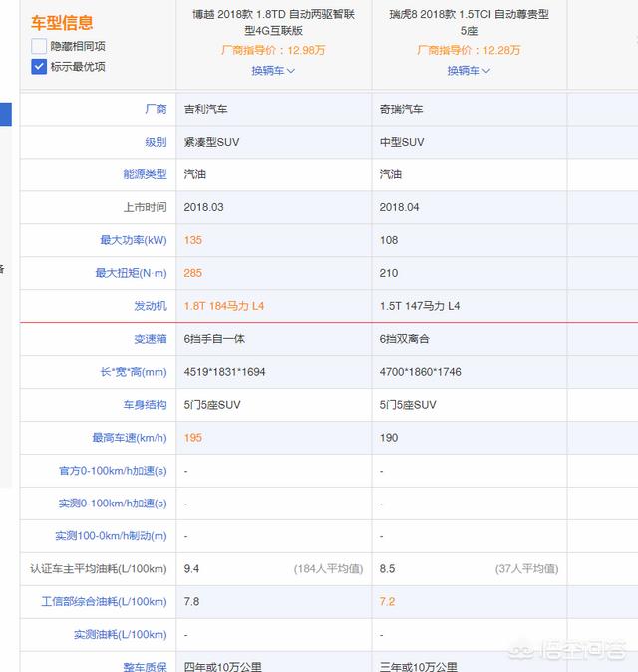Click the 1.8T 184马力 L4 engine value

click(224, 306)
